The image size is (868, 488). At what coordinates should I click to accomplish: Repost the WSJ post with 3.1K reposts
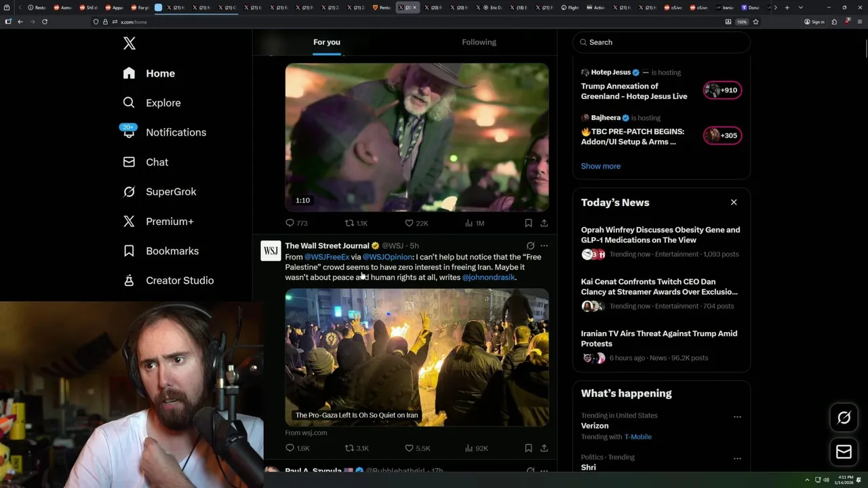pos(357,448)
